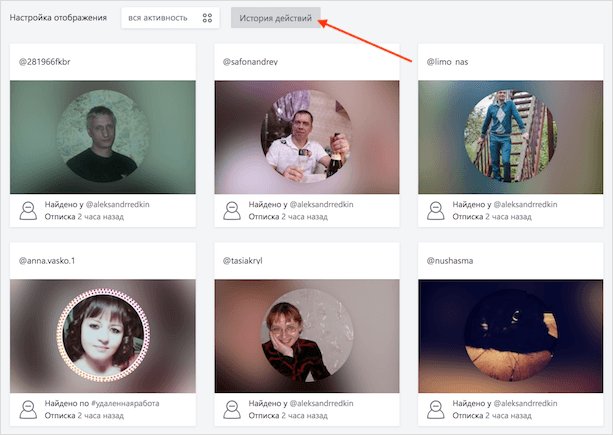Click unfollow user icon on @safonandrey card
Screen dimensions: 613x435
pos(232,211)
